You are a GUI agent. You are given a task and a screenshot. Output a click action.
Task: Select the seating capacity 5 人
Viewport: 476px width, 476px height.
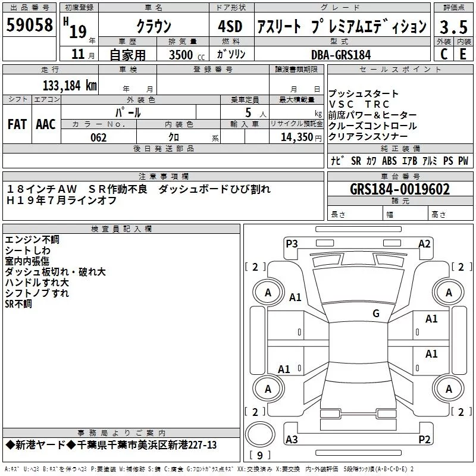pos(256,113)
